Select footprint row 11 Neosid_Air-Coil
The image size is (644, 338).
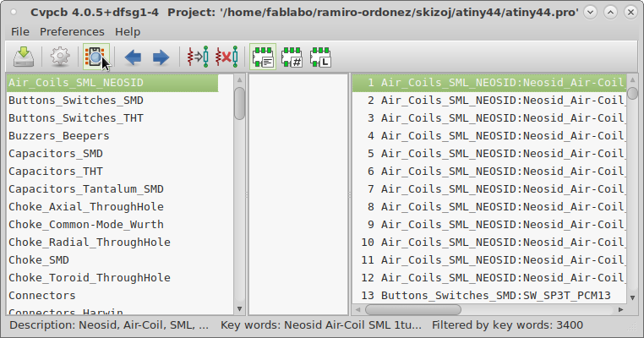point(489,259)
